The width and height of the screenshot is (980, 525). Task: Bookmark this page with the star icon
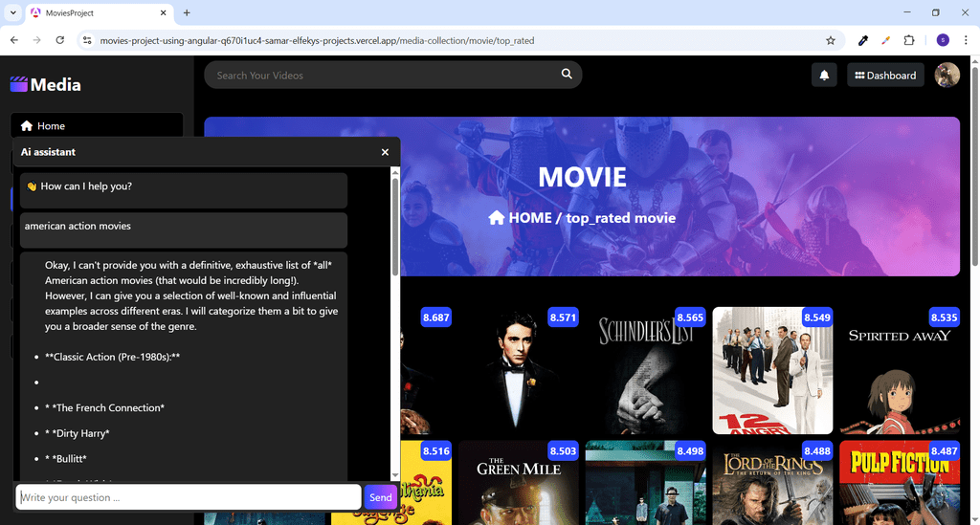coord(830,40)
